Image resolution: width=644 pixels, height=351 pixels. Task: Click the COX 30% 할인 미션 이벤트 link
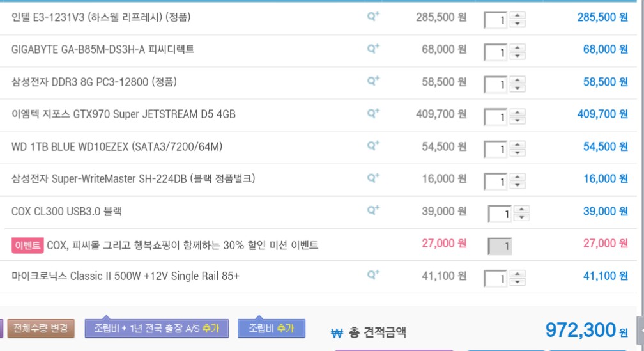pyautogui.click(x=182, y=245)
